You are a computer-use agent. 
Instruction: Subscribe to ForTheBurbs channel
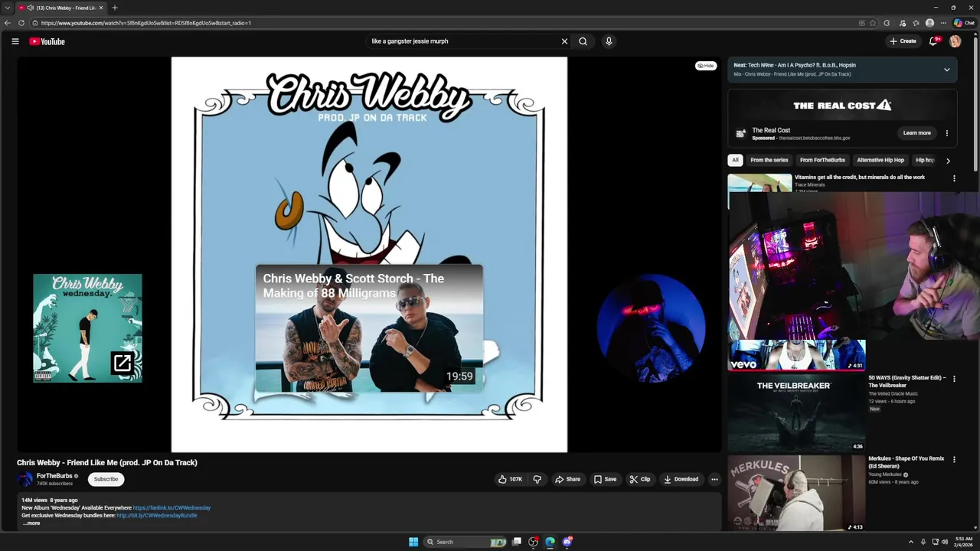(106, 479)
